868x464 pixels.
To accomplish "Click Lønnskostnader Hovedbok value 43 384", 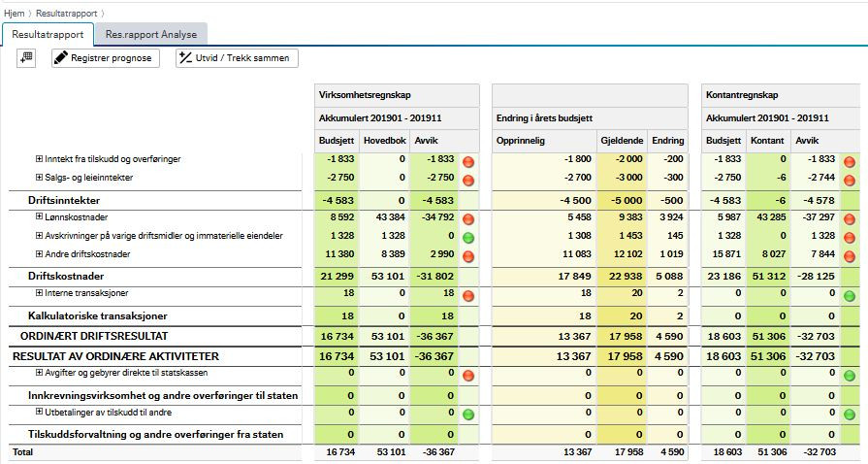I will pos(390,216).
